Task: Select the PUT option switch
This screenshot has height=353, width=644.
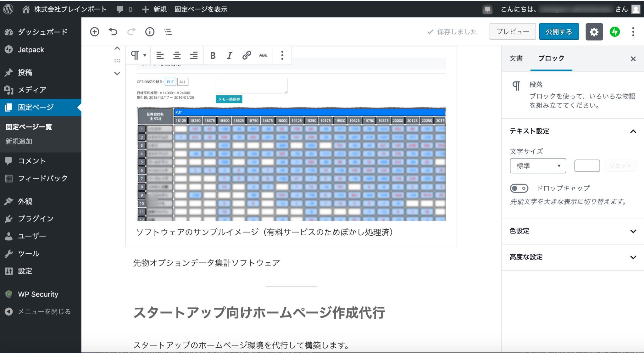Action: click(x=170, y=82)
